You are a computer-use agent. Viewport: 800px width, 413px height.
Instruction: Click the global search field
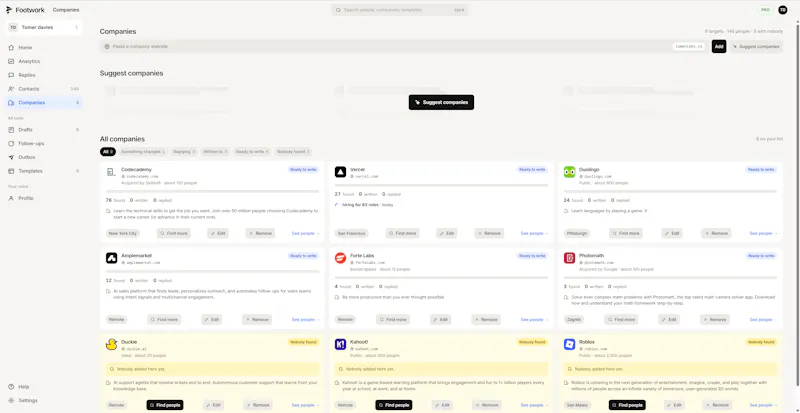tap(399, 10)
